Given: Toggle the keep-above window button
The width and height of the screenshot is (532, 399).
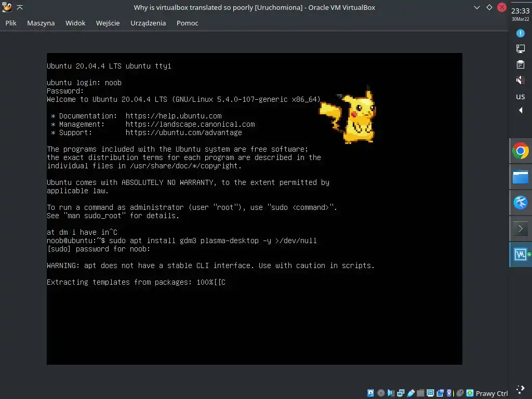Looking at the screenshot, I should (20, 7).
